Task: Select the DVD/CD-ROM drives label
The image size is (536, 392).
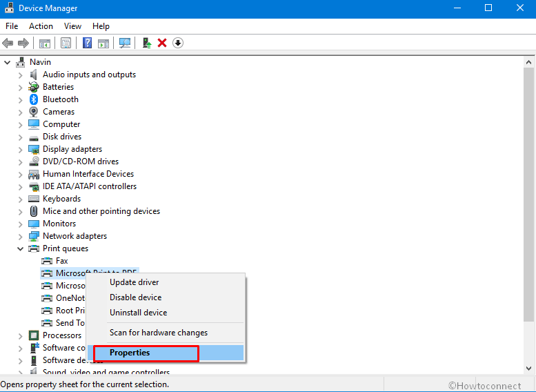Action: (x=81, y=161)
